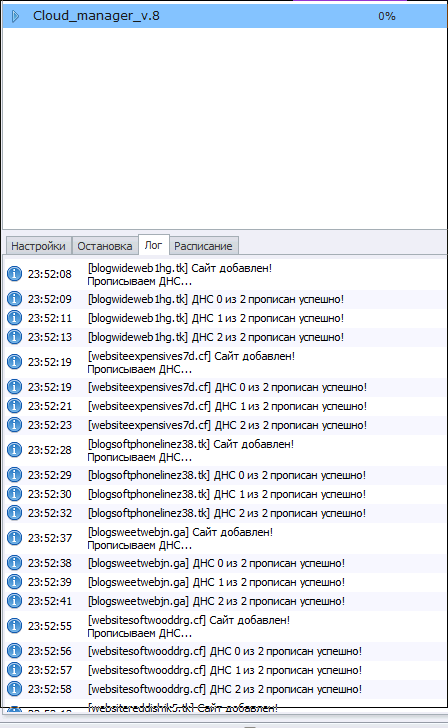Click info icon of 23:52:29 log entry
Image resolution: width=448 pixels, height=728 pixels.
point(14,474)
